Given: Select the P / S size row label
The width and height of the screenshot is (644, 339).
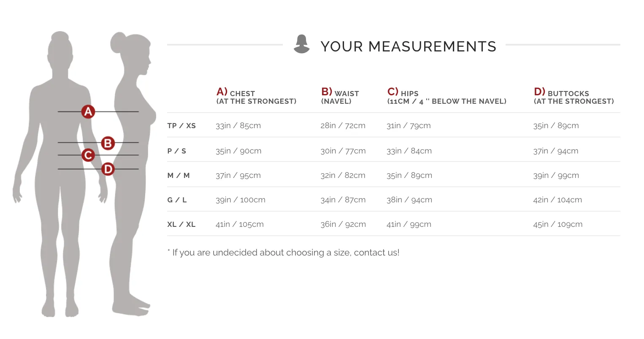Looking at the screenshot, I should tap(177, 151).
